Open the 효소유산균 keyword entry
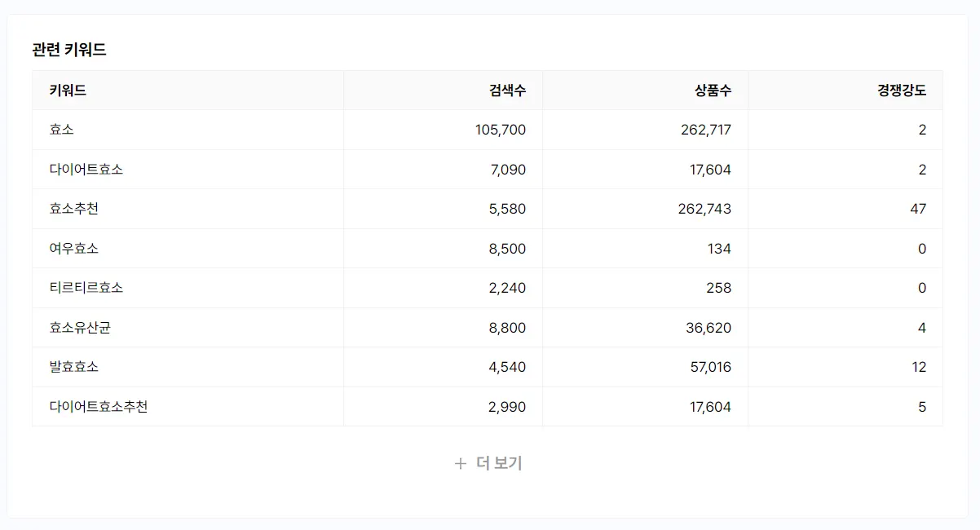This screenshot has height=530, width=980. pos(80,328)
